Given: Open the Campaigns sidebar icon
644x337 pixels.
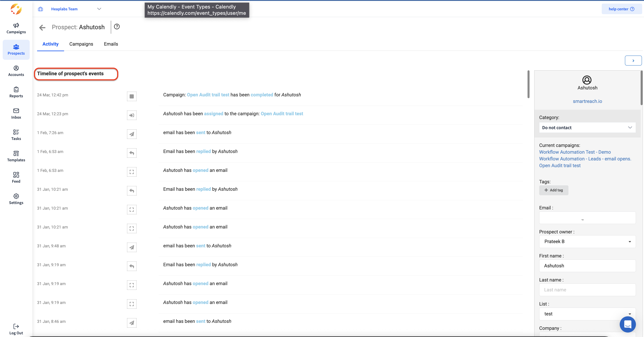Looking at the screenshot, I should (16, 28).
